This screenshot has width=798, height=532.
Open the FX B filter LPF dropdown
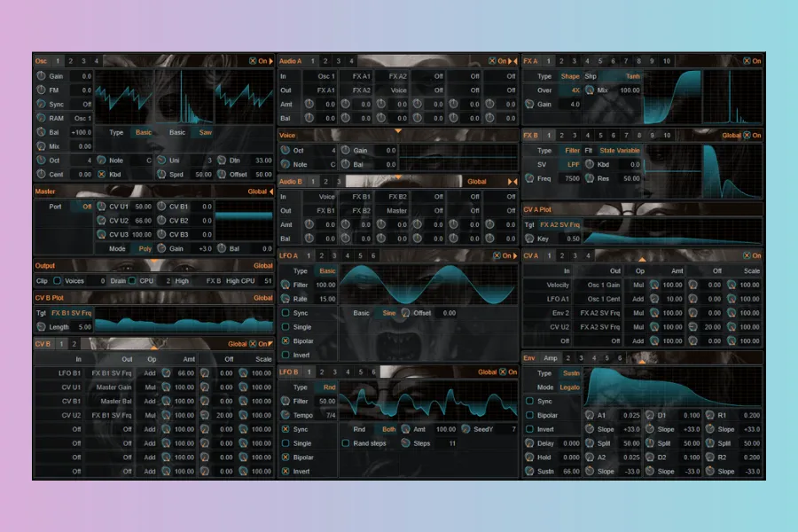tap(574, 164)
